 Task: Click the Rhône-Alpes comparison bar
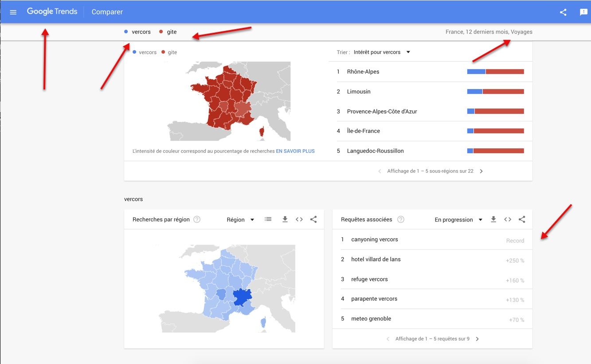click(495, 72)
